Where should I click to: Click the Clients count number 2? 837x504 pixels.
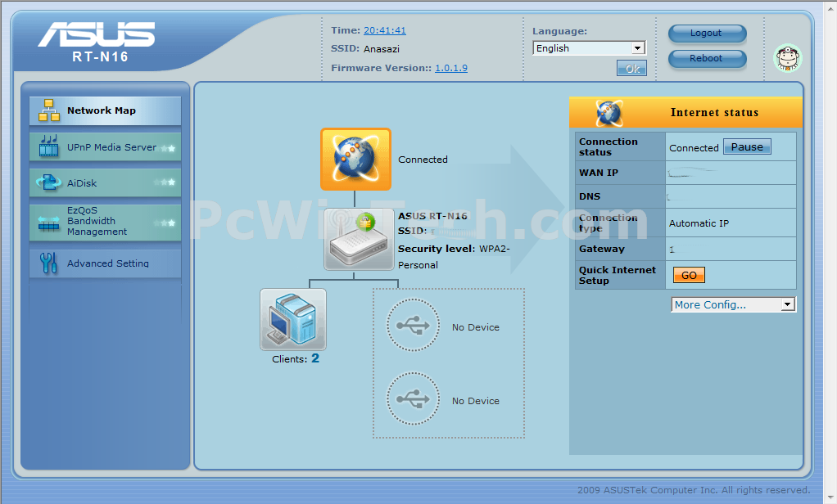315,358
